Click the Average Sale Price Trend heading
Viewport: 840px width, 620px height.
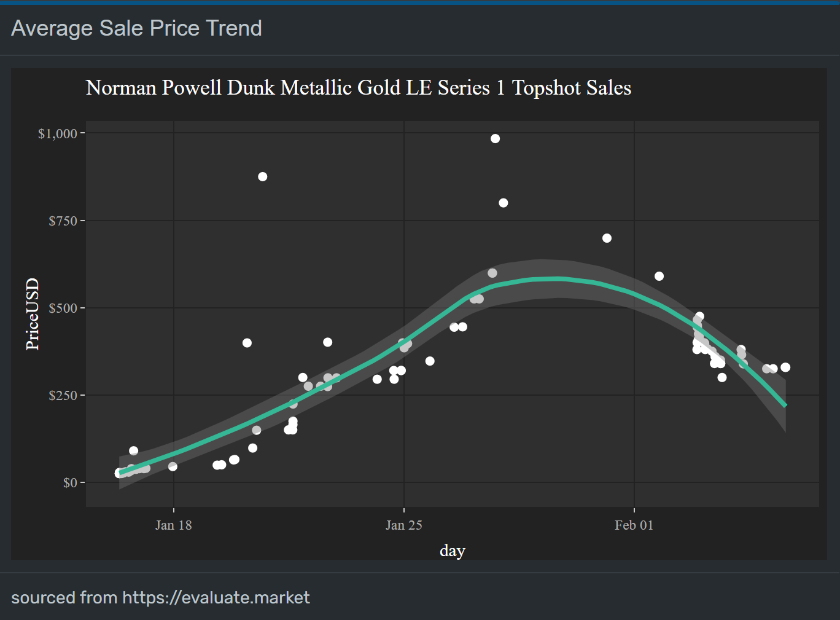click(x=136, y=28)
